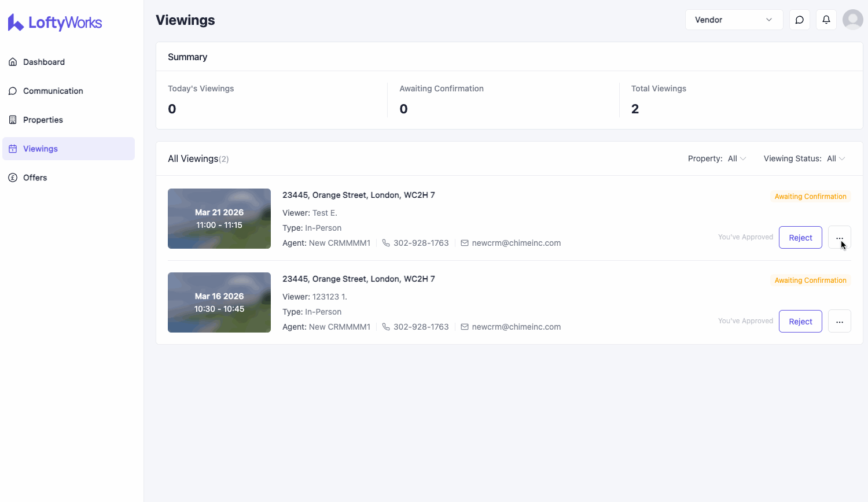Open the notifications bell
Image resolution: width=868 pixels, height=502 pixels.
pyautogui.click(x=826, y=20)
